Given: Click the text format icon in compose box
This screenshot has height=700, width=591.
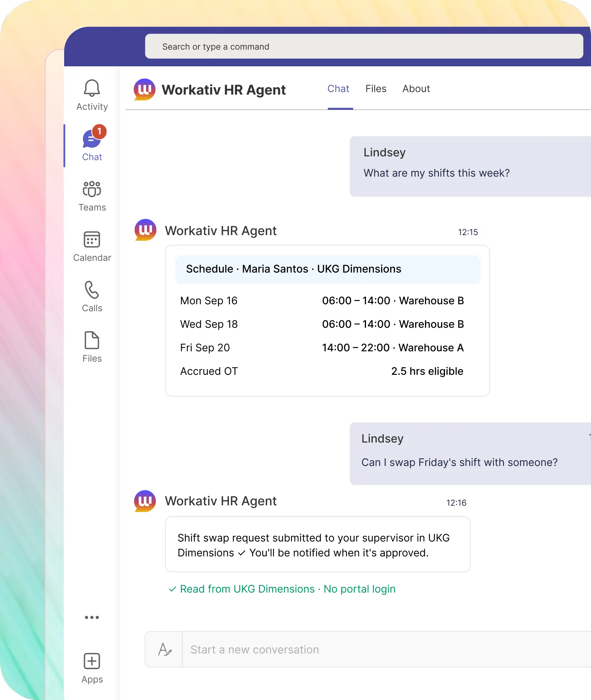Looking at the screenshot, I should 165,649.
